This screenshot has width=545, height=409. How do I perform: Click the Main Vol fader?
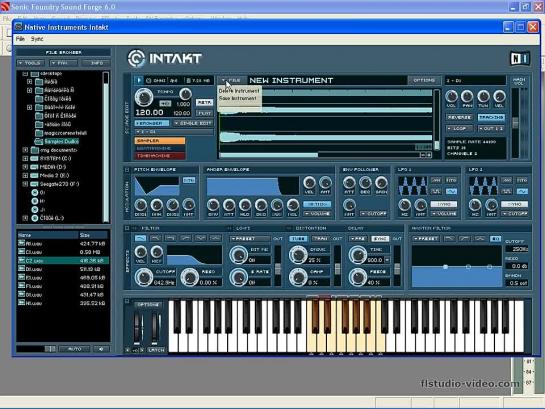coord(515,122)
